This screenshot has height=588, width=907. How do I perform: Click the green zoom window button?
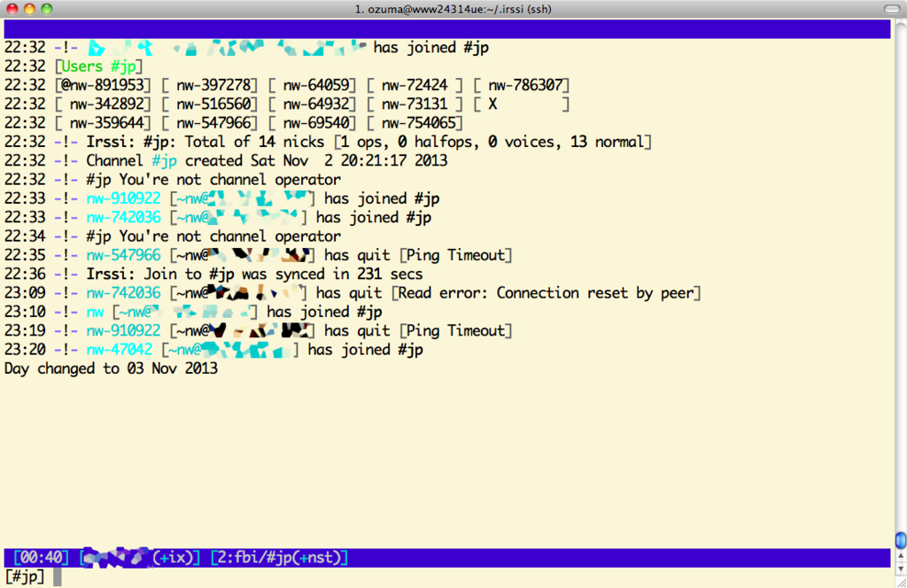pos(47,9)
